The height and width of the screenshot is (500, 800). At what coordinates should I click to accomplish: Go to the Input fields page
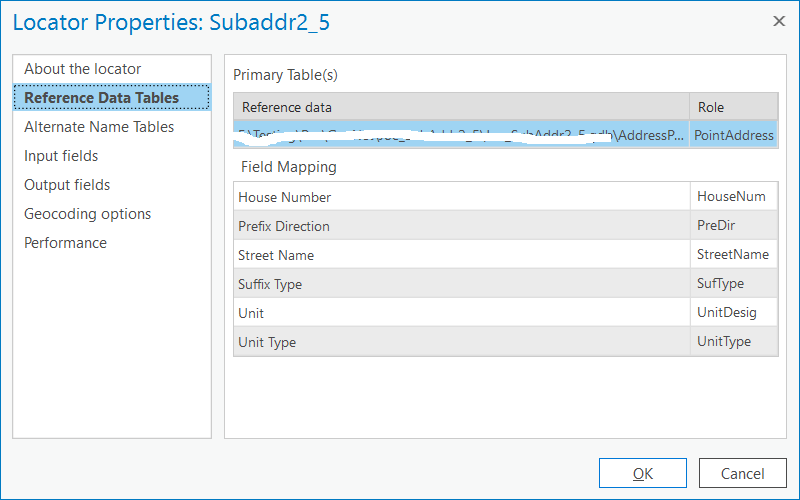[61, 156]
